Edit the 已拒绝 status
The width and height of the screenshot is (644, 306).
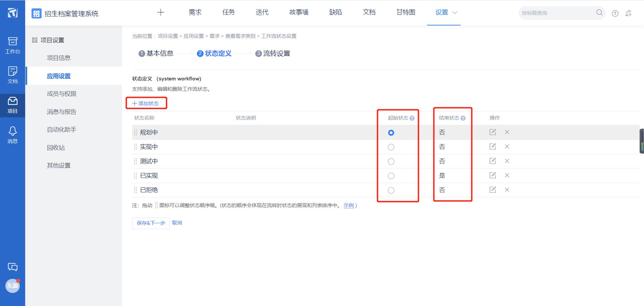(493, 190)
